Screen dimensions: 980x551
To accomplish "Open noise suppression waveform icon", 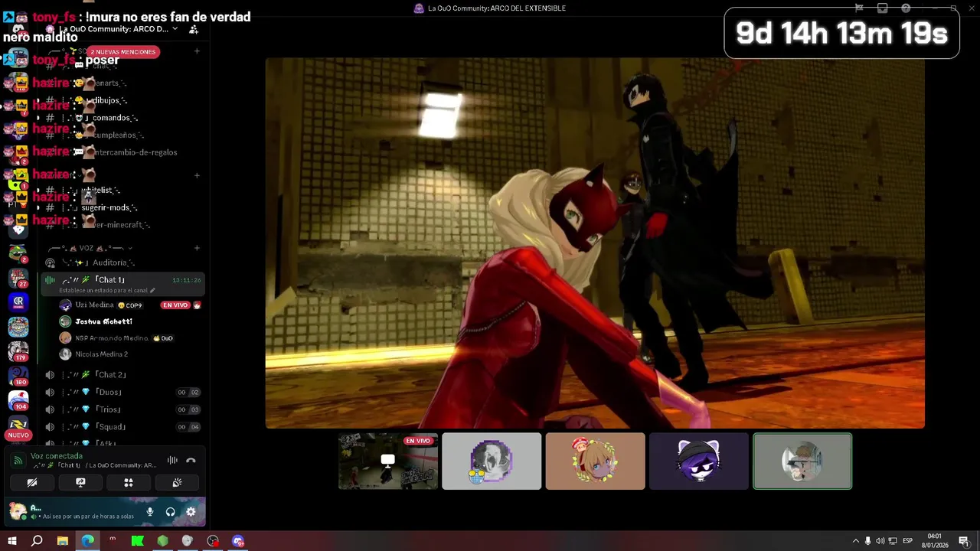I will pos(172,461).
